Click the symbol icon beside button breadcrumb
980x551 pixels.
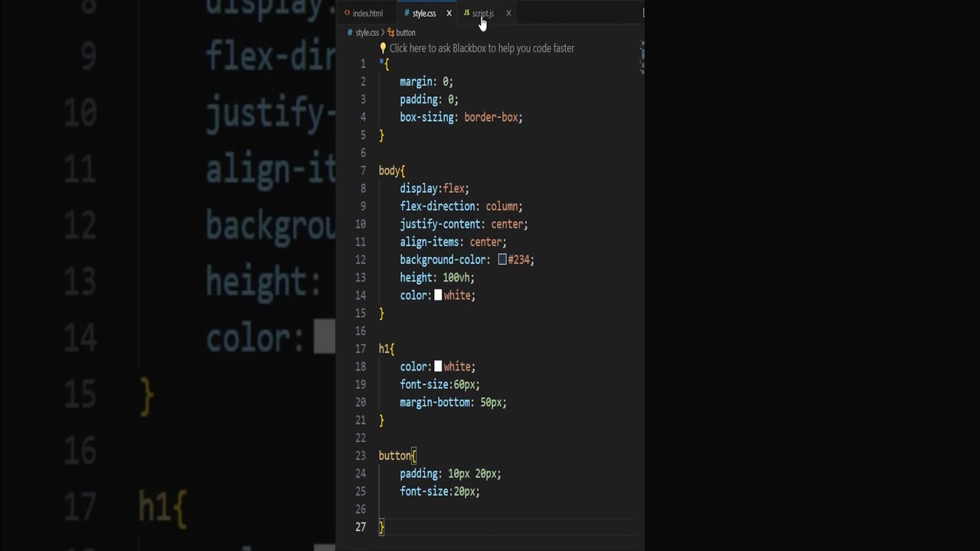pos(390,33)
